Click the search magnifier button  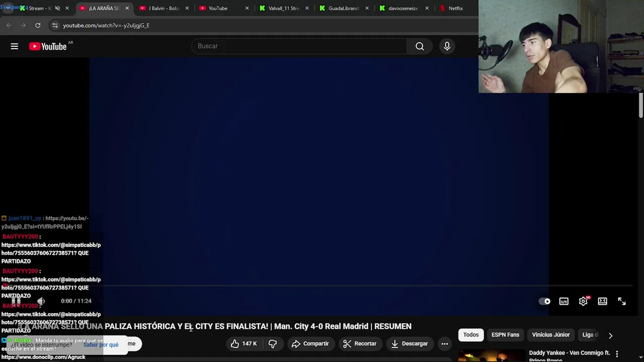(420, 46)
